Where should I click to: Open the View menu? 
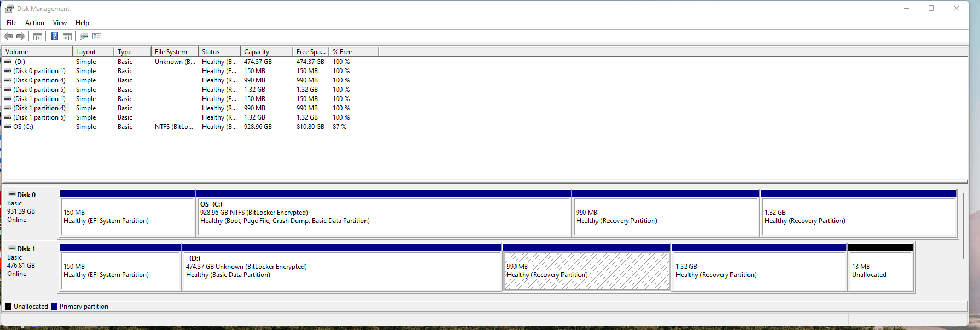(x=60, y=23)
